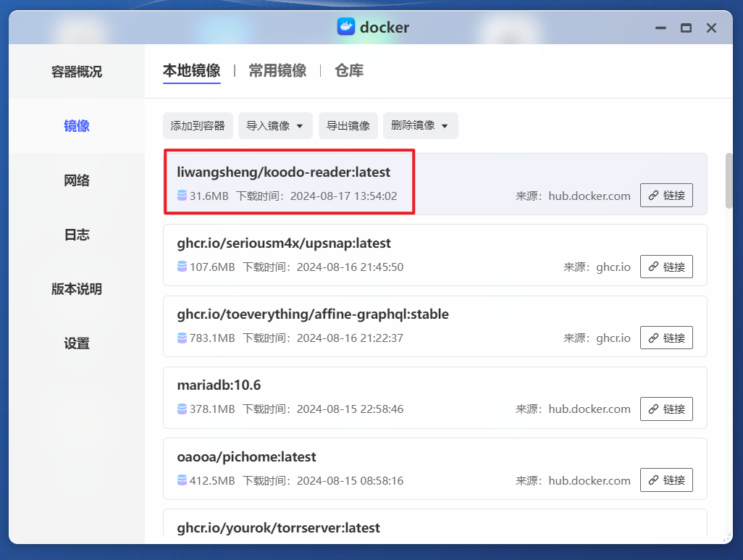
Task: Click download time 2024-08-15 22:58:46
Action: point(350,409)
